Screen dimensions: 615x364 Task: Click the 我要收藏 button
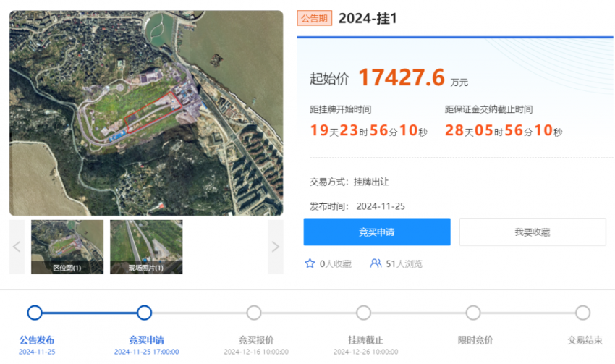(x=533, y=232)
